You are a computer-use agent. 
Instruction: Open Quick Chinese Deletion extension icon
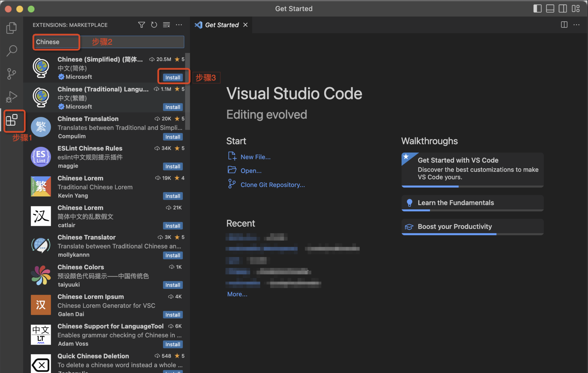pos(41,364)
